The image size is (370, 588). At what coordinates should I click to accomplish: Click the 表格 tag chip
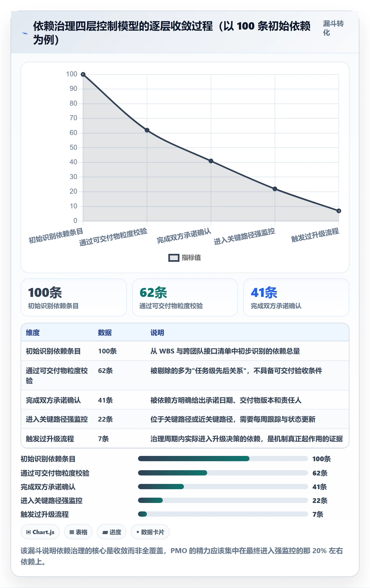78,532
